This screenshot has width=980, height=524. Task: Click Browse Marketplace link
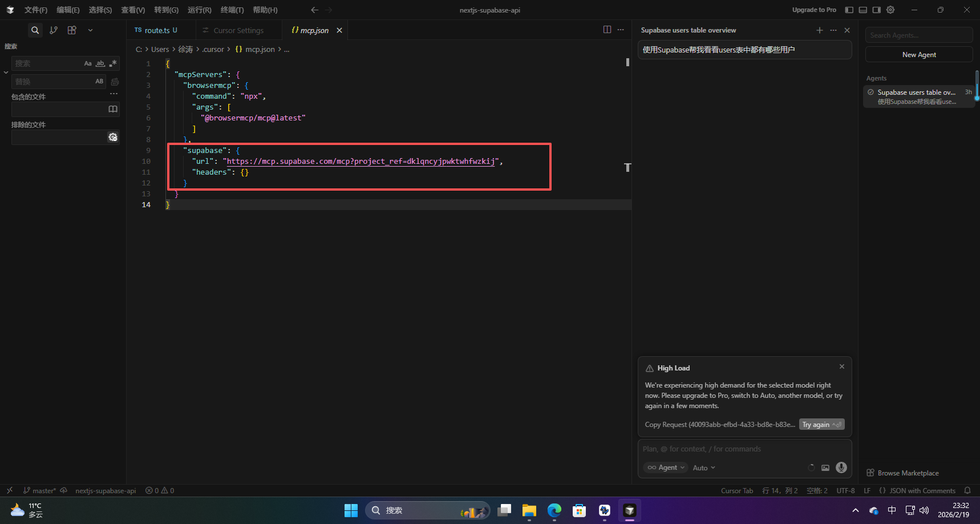(x=902, y=473)
